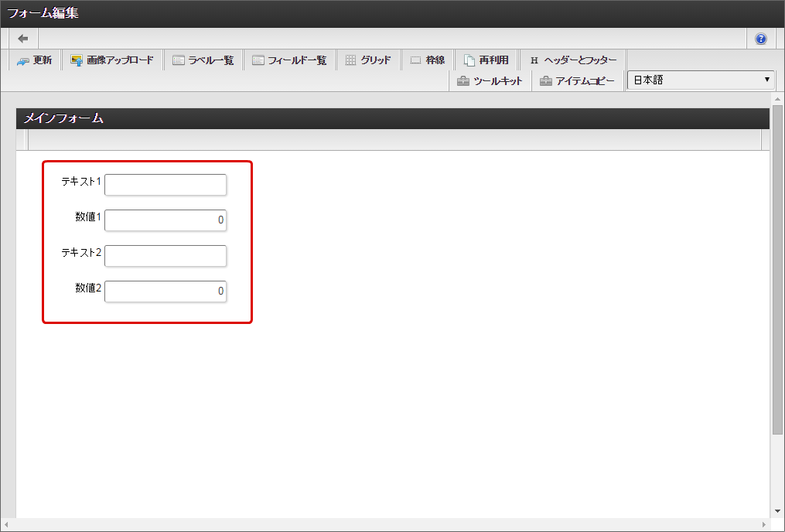Click the 数値2 number field

coord(166,292)
